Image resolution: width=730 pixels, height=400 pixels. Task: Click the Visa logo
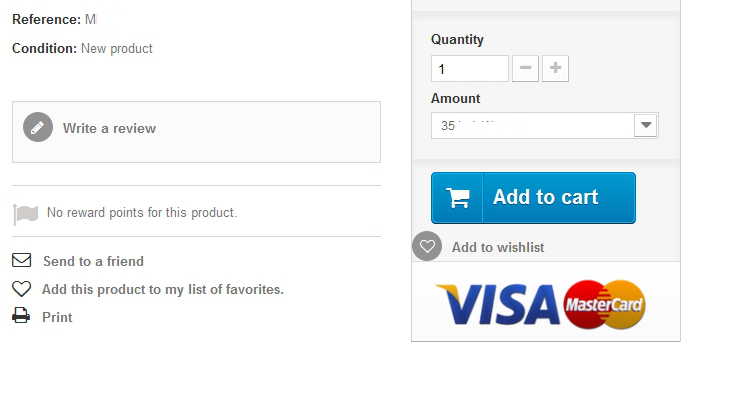(498, 304)
